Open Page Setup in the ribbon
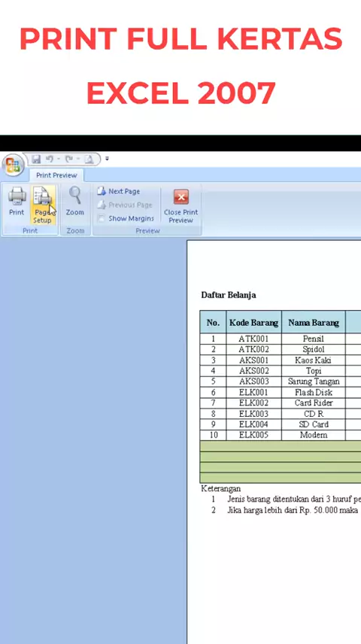 pos(43,204)
